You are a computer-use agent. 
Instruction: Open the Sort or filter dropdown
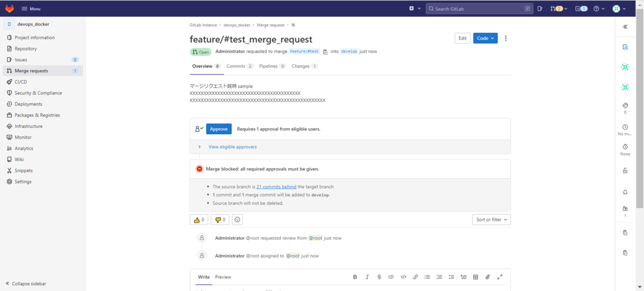point(491,220)
